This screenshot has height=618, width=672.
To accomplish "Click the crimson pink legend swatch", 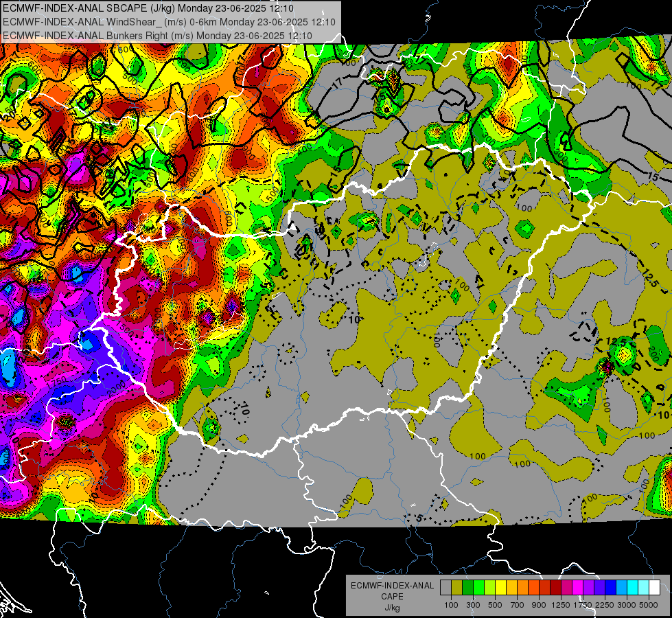I will click(x=566, y=588).
